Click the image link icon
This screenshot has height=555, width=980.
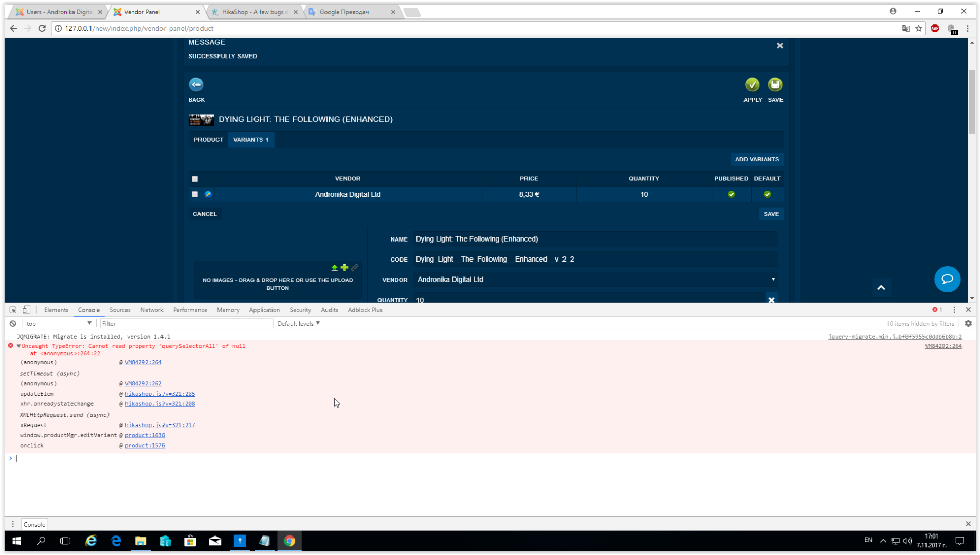click(355, 267)
